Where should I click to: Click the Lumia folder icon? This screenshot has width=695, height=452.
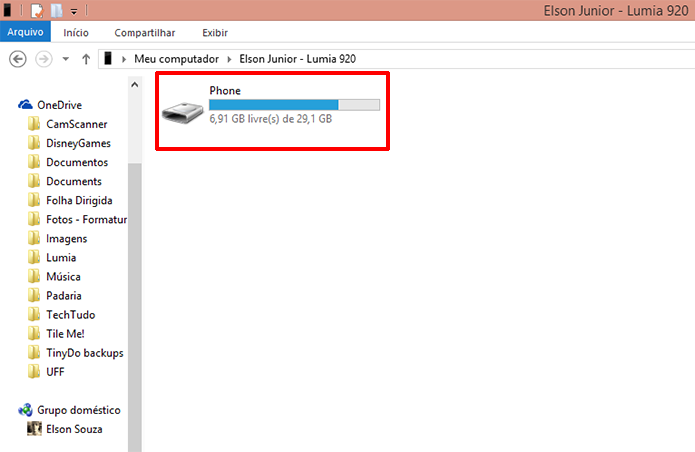point(34,257)
